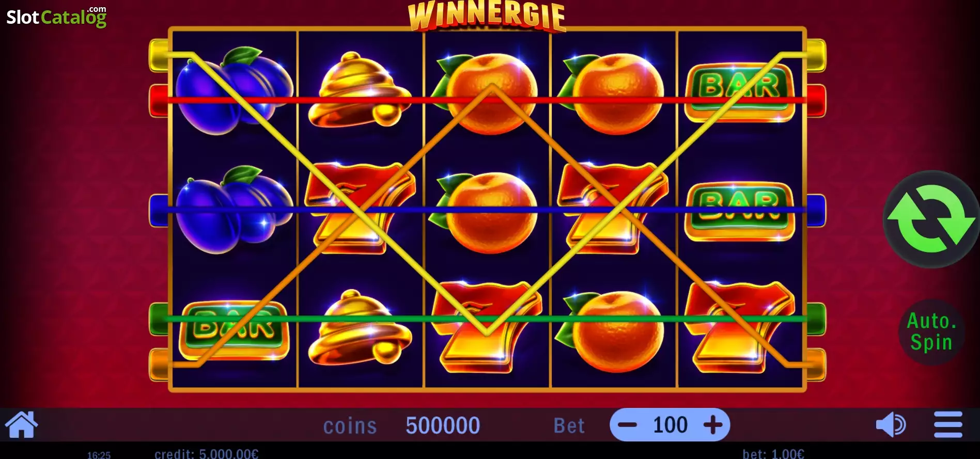Select the blue payline marker on left
Screen dimensions: 980x459
click(159, 210)
